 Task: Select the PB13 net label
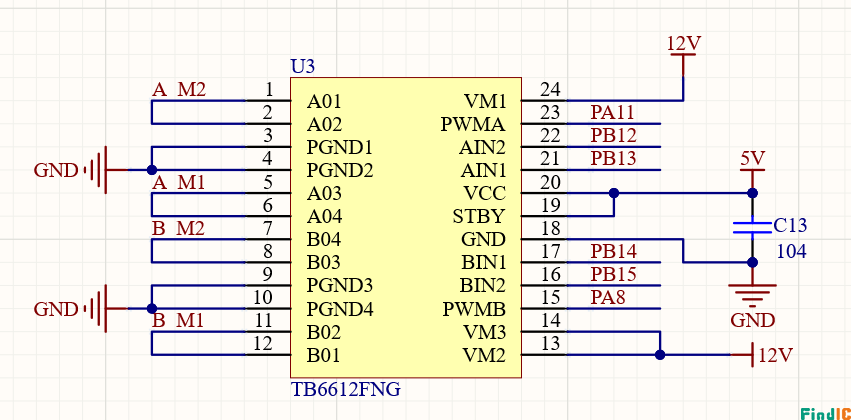coord(613,158)
